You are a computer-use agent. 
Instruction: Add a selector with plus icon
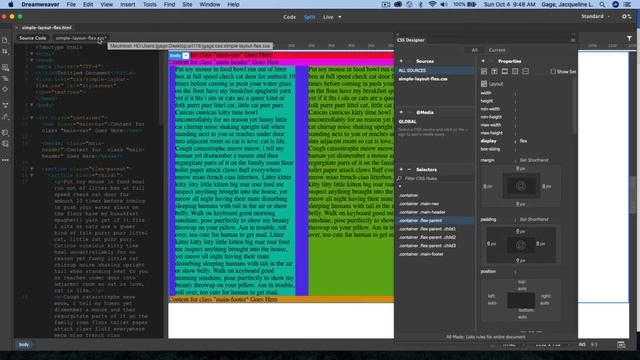pos(401,169)
